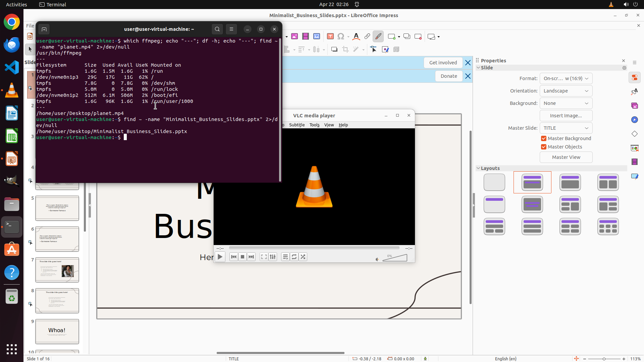Uncheck Master Background checkbox
This screenshot has width=644, height=362.
point(544,138)
